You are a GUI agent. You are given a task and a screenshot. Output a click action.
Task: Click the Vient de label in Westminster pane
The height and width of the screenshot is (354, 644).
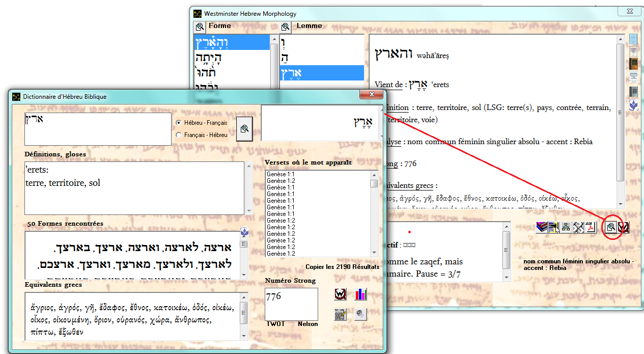[x=389, y=84]
